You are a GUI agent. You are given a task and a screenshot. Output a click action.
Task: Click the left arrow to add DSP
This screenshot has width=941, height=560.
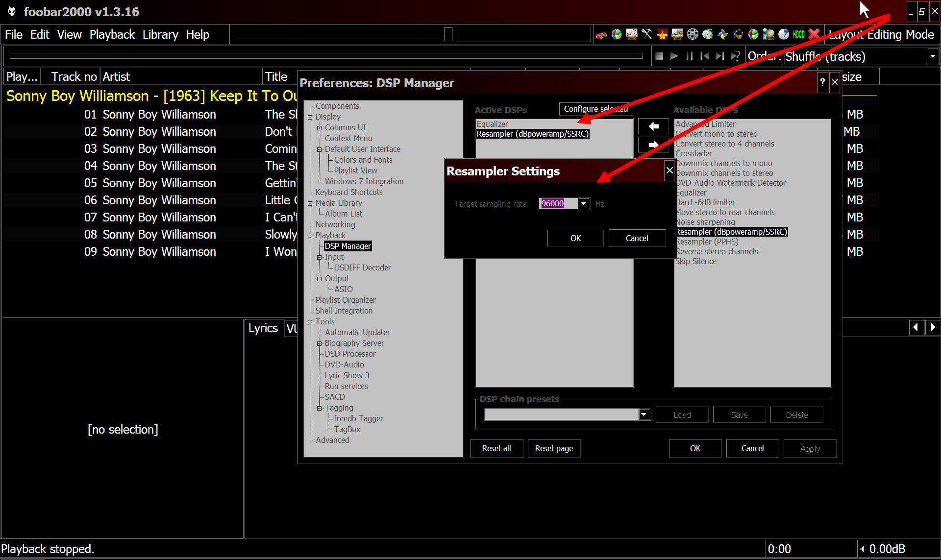(653, 126)
